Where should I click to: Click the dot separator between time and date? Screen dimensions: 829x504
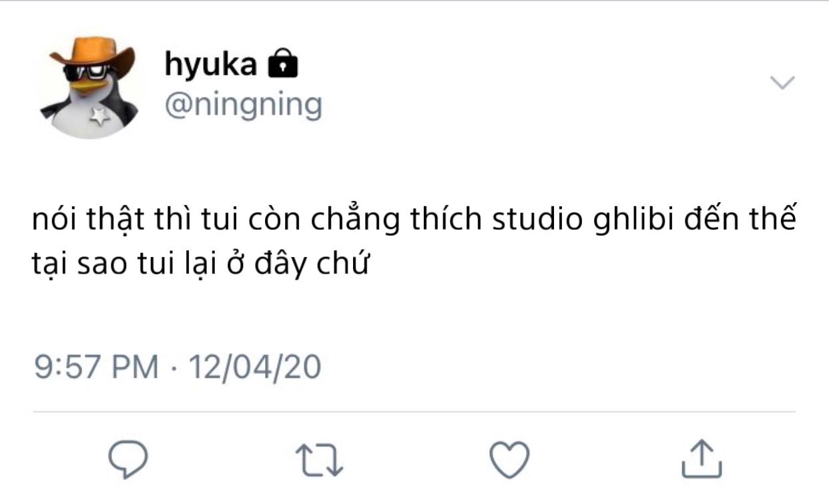[175, 368]
